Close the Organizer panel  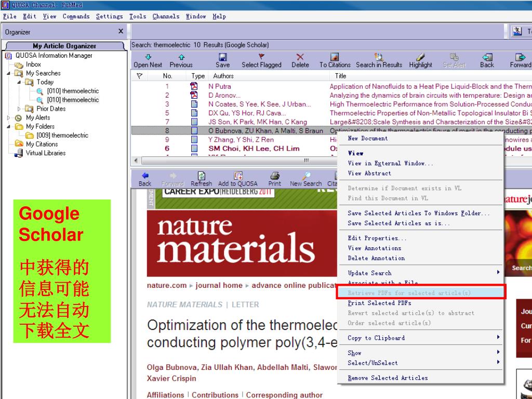click(x=121, y=31)
